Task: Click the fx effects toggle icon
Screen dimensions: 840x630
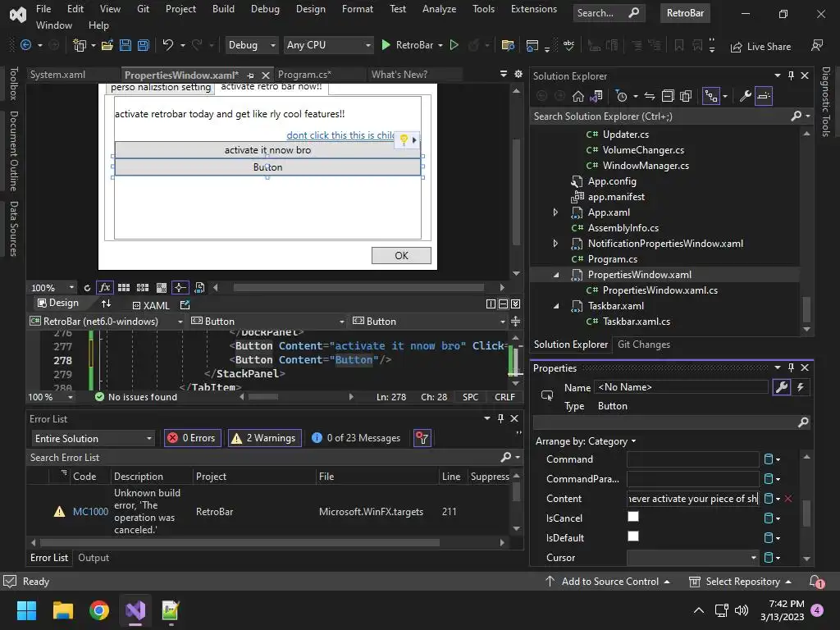Action: pos(105,288)
